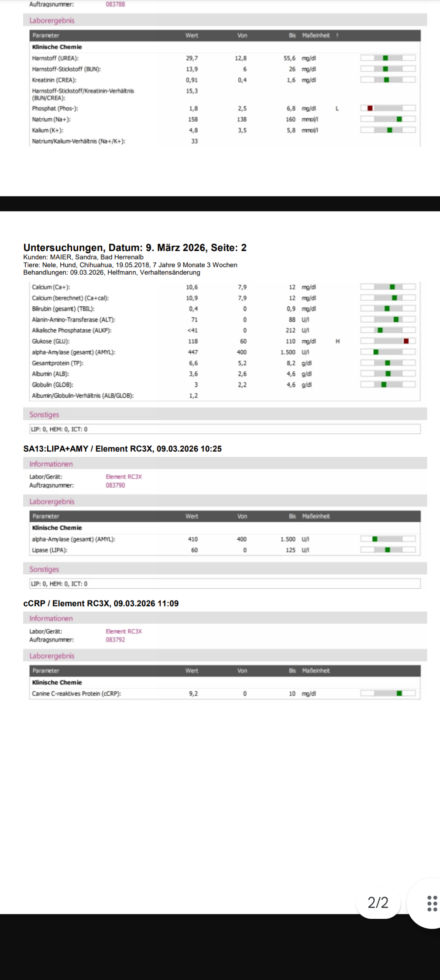Click the Laborergebnis header below order 083790
This screenshot has height=980, width=440.
coord(52,502)
